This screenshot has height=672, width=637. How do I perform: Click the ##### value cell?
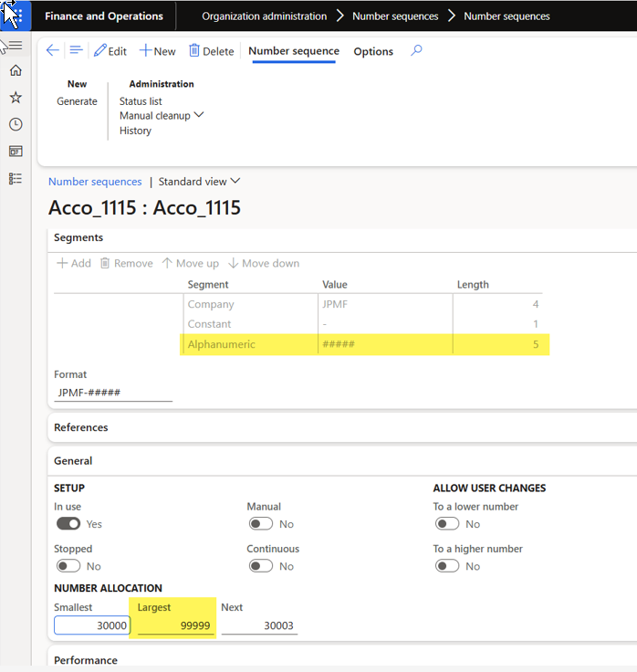[385, 344]
